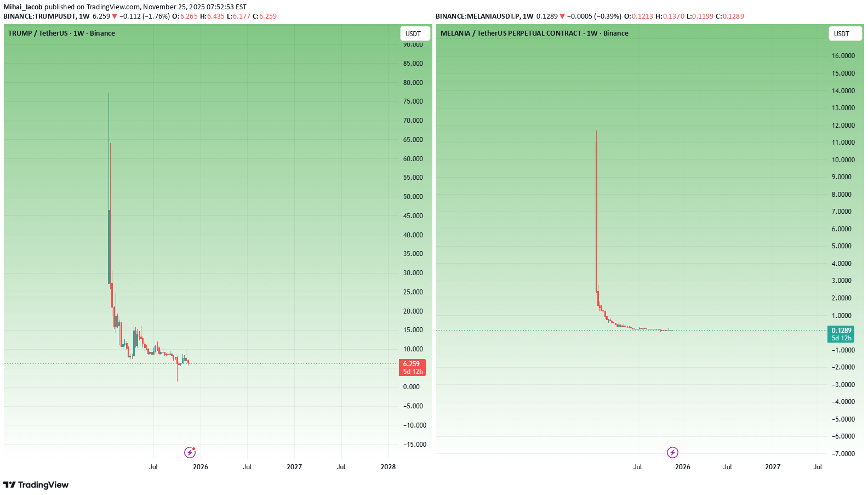Click red down arrow next to TRUMPUSDT price

click(115, 16)
